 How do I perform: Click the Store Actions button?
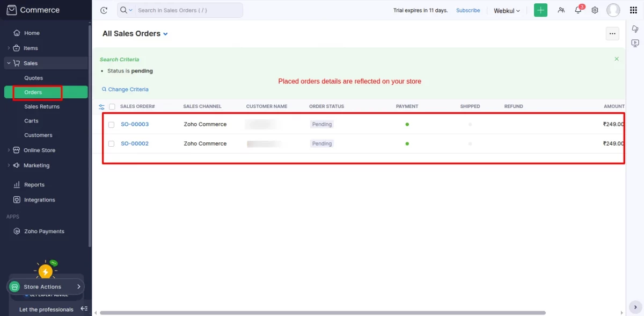pos(46,286)
